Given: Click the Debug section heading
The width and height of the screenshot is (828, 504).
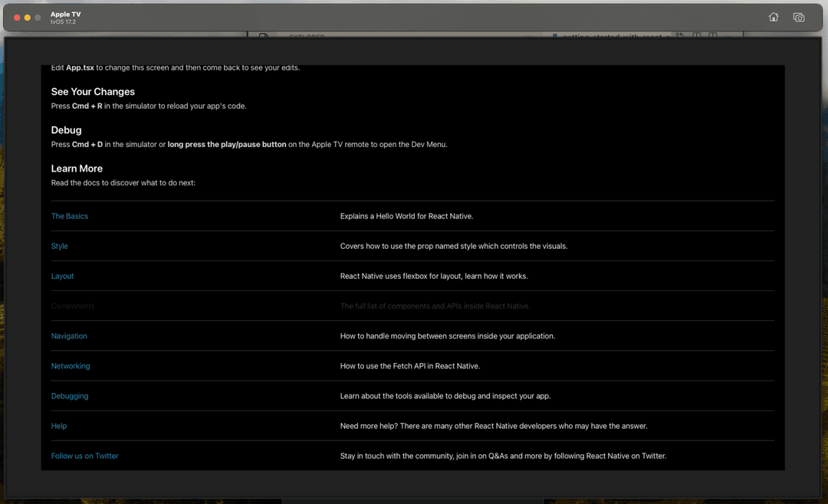Looking at the screenshot, I should [x=66, y=130].
